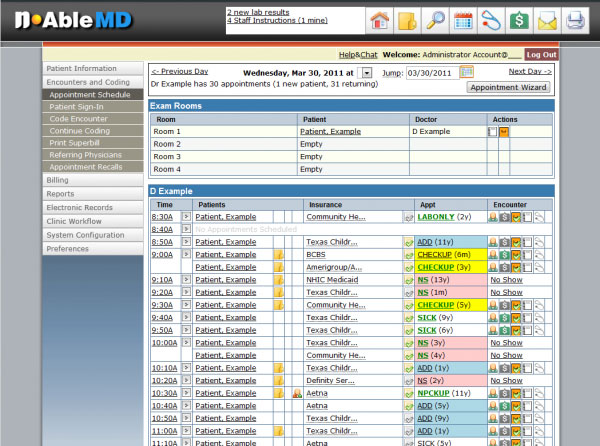Expand the arrow next to 9:00A time slot
600x446 pixels.
tap(186, 254)
